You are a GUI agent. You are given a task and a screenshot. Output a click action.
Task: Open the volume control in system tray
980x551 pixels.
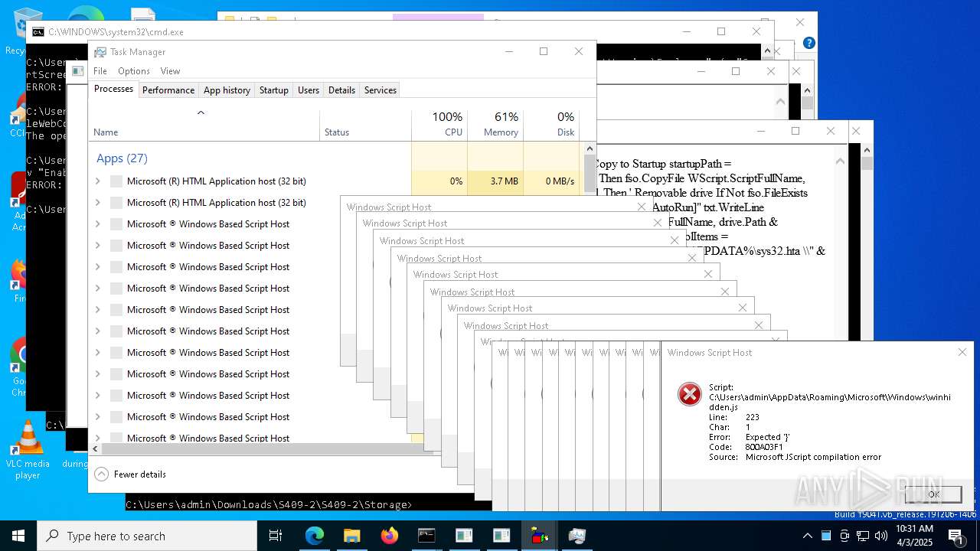pyautogui.click(x=881, y=536)
